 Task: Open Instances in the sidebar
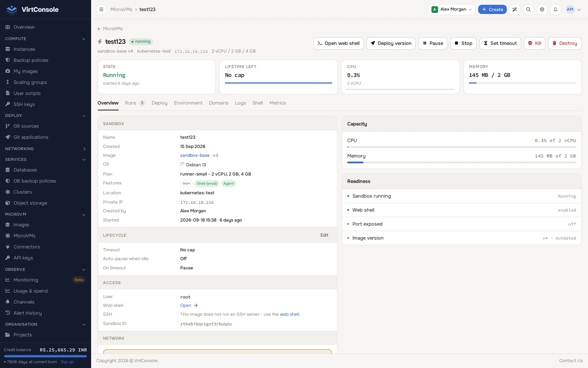(24, 49)
